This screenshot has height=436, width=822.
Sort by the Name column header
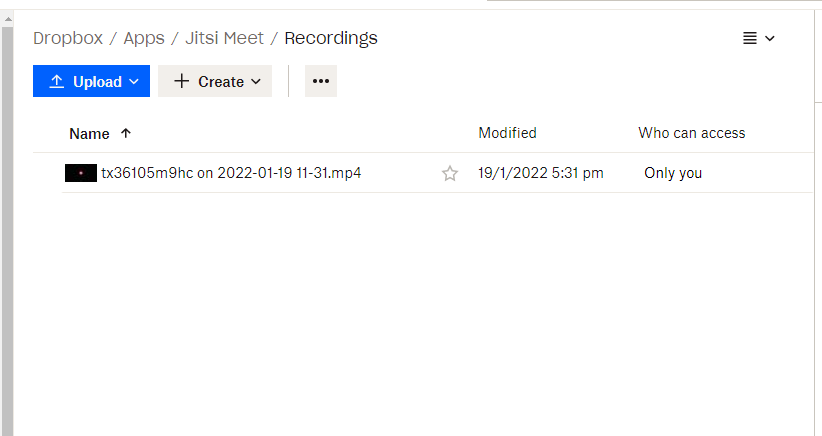(x=89, y=134)
